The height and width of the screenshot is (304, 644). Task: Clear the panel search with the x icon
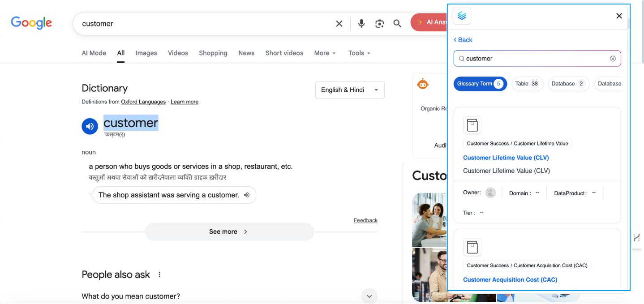613,58
